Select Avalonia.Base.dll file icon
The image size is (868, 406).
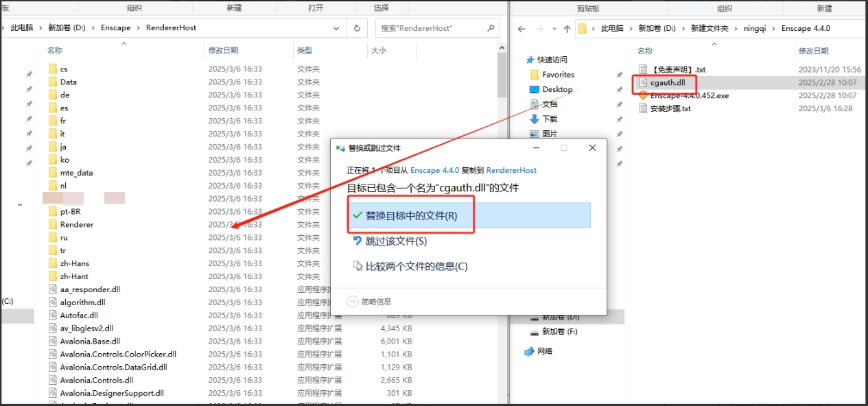[53, 341]
